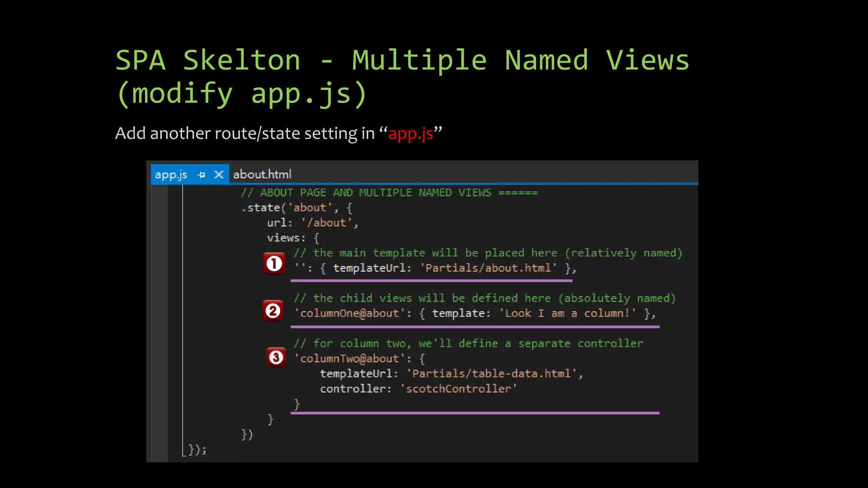Image resolution: width=868 pixels, height=488 pixels.
Task: Select the app.js tab label
Action: [171, 175]
